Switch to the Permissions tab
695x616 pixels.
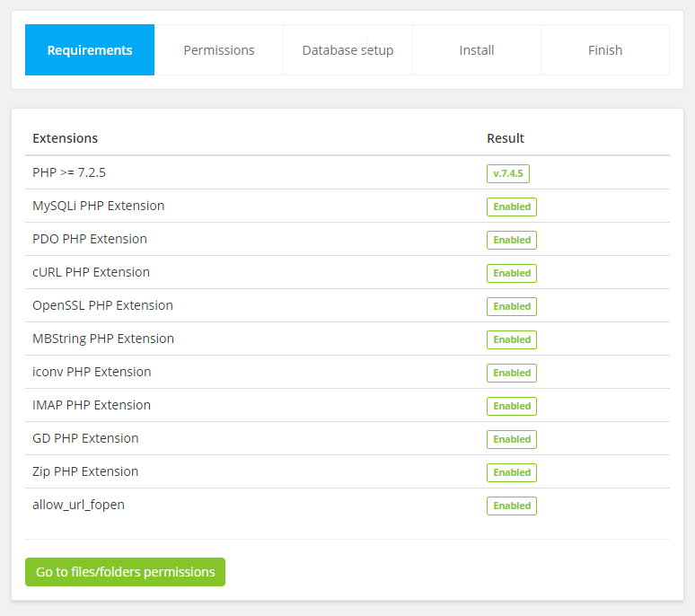point(219,50)
